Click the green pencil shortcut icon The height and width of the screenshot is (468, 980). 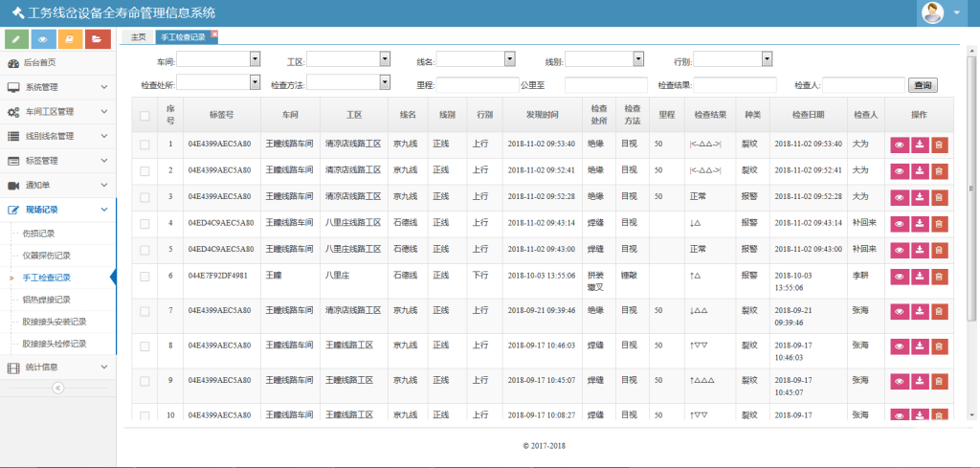(x=16, y=38)
